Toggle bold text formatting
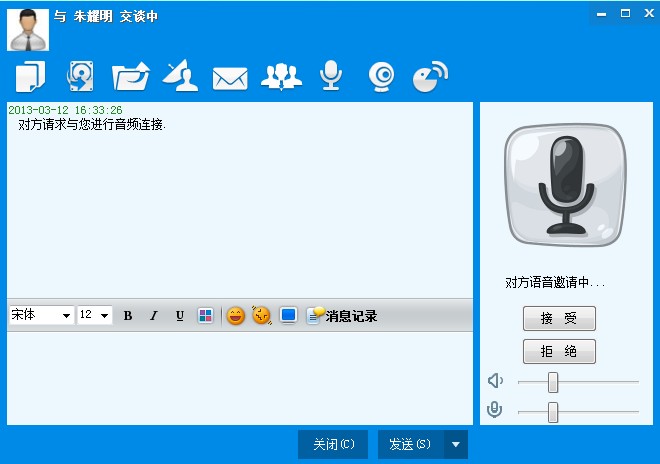The width and height of the screenshot is (660, 464). [x=128, y=315]
